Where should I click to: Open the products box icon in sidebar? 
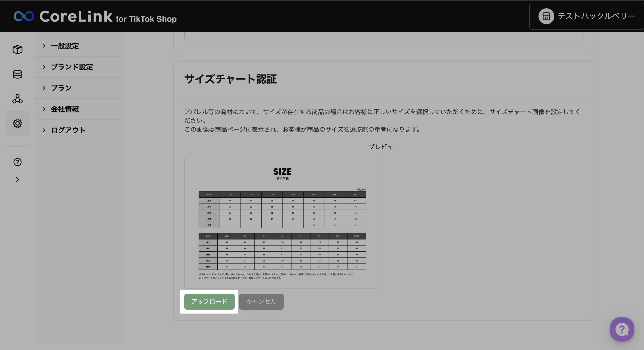click(x=18, y=50)
